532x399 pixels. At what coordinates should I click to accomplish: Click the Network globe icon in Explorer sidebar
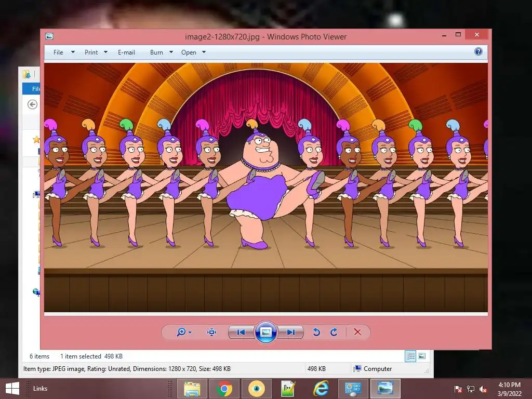click(36, 292)
